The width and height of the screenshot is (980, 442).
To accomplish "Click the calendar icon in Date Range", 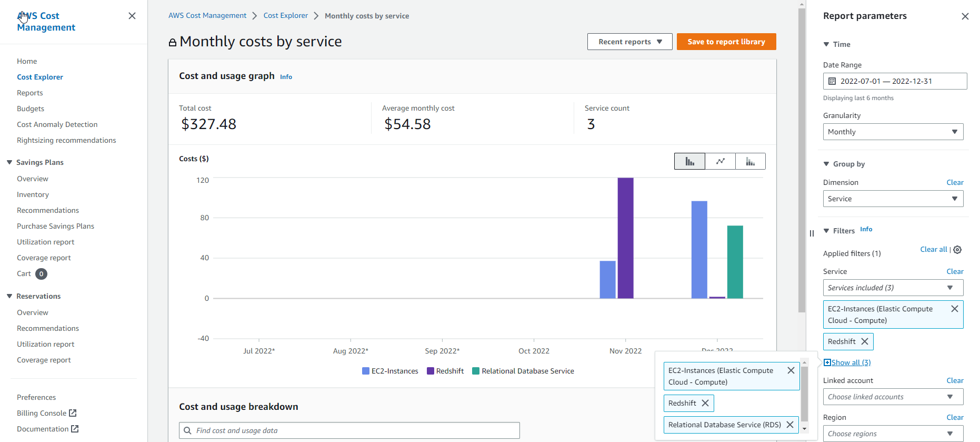I will [832, 81].
